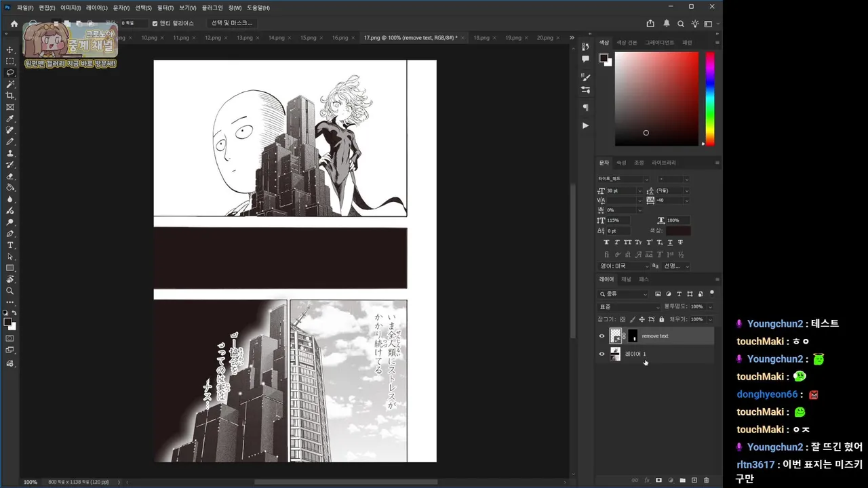Viewport: 868px width, 488px height.
Task: Click the Delete layer trash icon
Action: pos(706,480)
